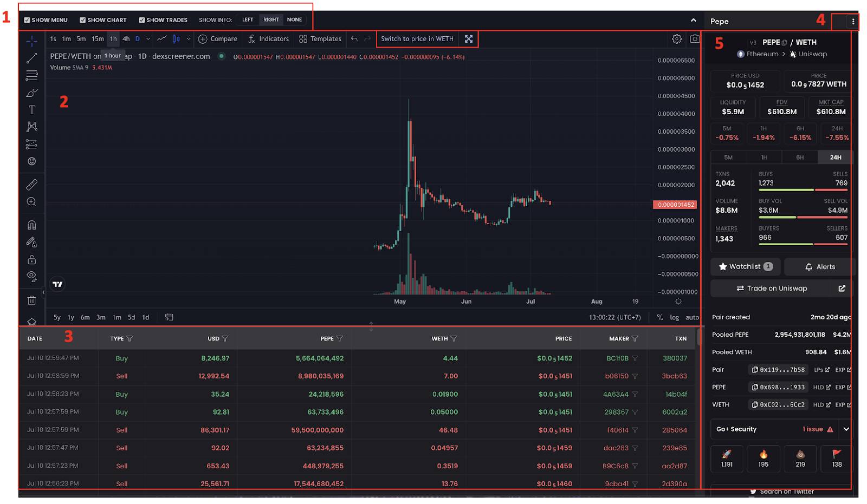Screen dimensions: 867x504
Task: Switch the stats panel to 5M tab
Action: (x=728, y=158)
